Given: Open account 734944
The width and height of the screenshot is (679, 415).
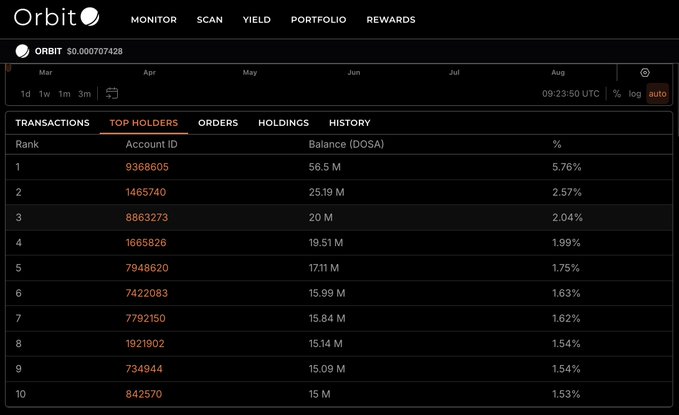Looking at the screenshot, I should (x=144, y=369).
